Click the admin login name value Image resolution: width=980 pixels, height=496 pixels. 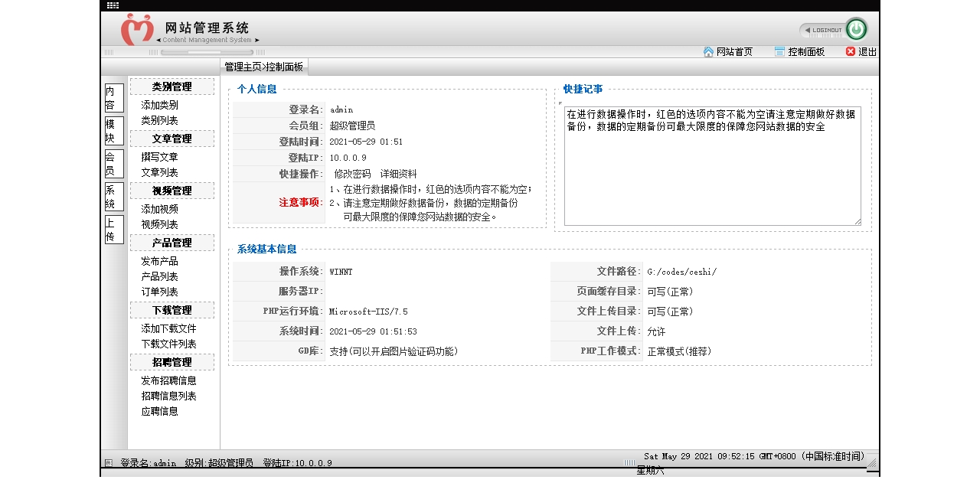point(341,110)
